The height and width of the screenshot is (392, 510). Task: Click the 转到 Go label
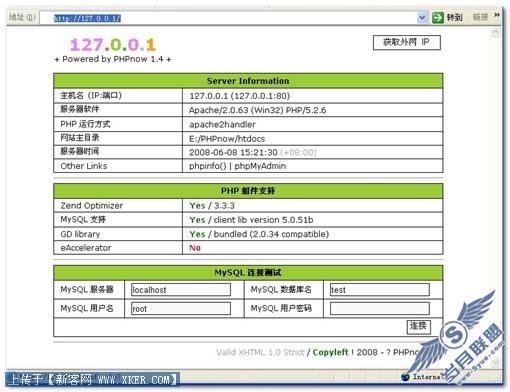click(x=455, y=17)
